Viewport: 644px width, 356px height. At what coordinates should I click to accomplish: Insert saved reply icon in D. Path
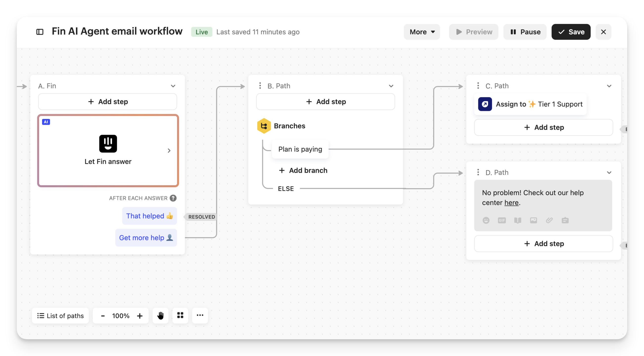pyautogui.click(x=565, y=220)
